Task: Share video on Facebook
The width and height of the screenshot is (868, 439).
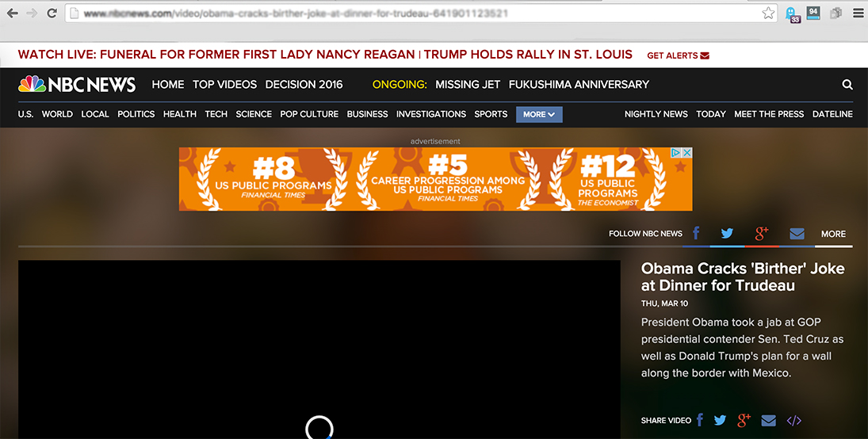Action: [700, 420]
